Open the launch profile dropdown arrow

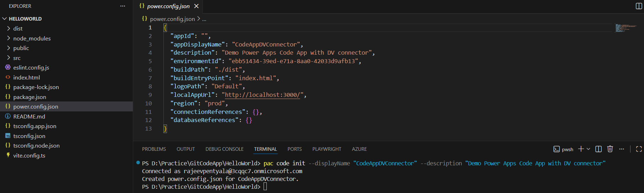point(589,149)
